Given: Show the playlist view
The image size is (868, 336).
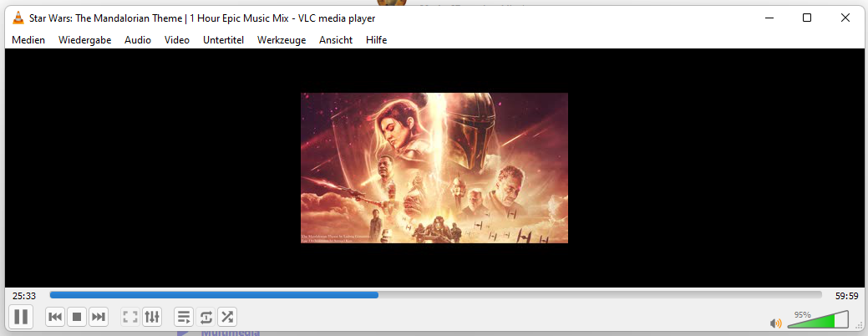Looking at the screenshot, I should tap(184, 317).
